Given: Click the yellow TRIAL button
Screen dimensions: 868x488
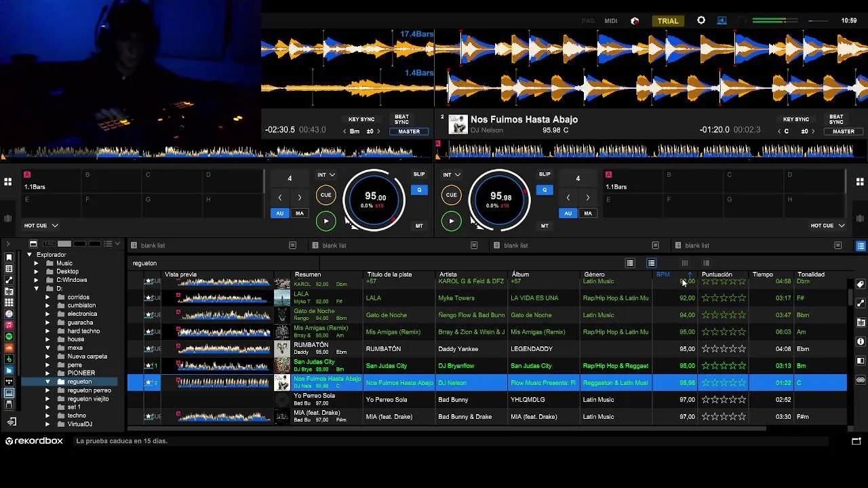Looking at the screenshot, I should [667, 21].
